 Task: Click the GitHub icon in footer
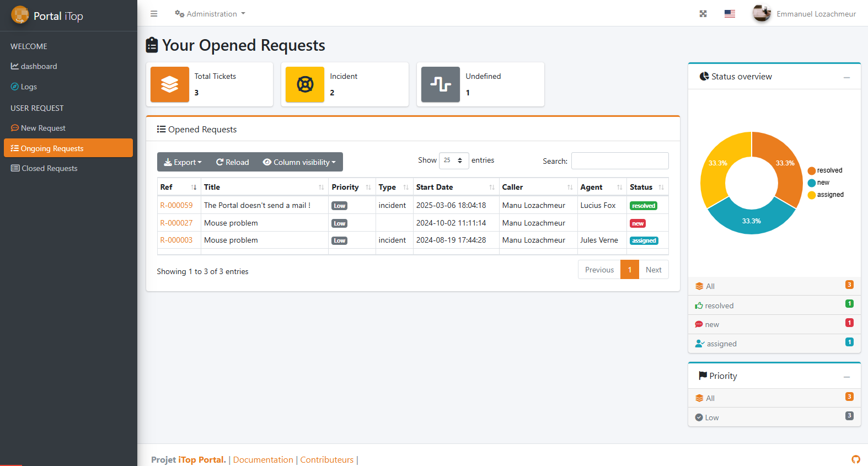click(x=855, y=459)
